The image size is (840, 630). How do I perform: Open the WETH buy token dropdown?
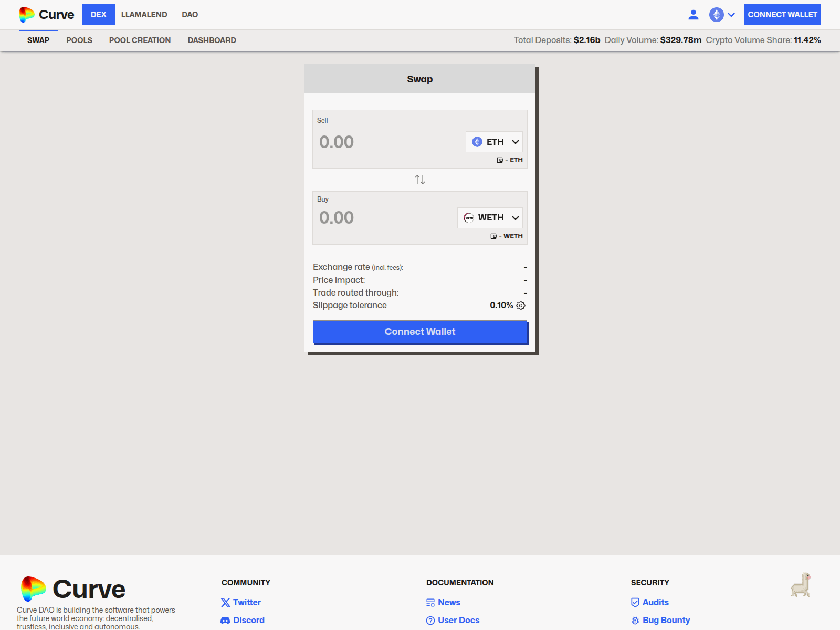[x=490, y=217]
